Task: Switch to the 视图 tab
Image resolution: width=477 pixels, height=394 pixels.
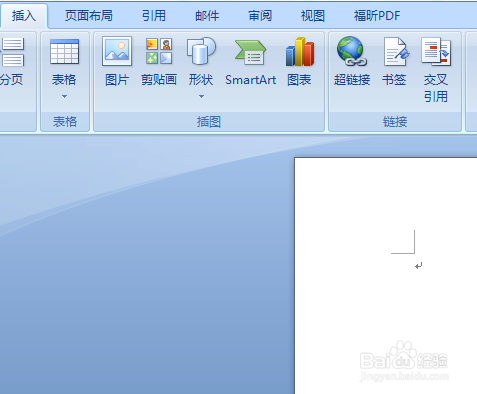Action: (x=313, y=16)
